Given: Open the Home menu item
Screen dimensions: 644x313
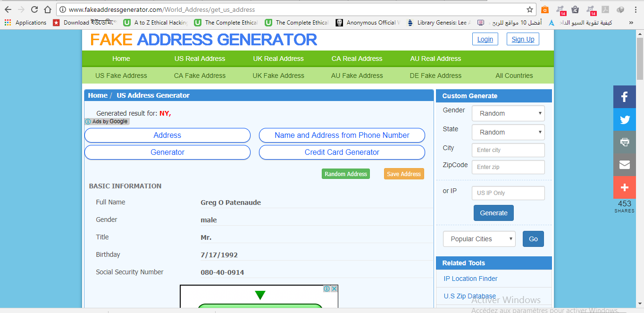Looking at the screenshot, I should coord(121,59).
